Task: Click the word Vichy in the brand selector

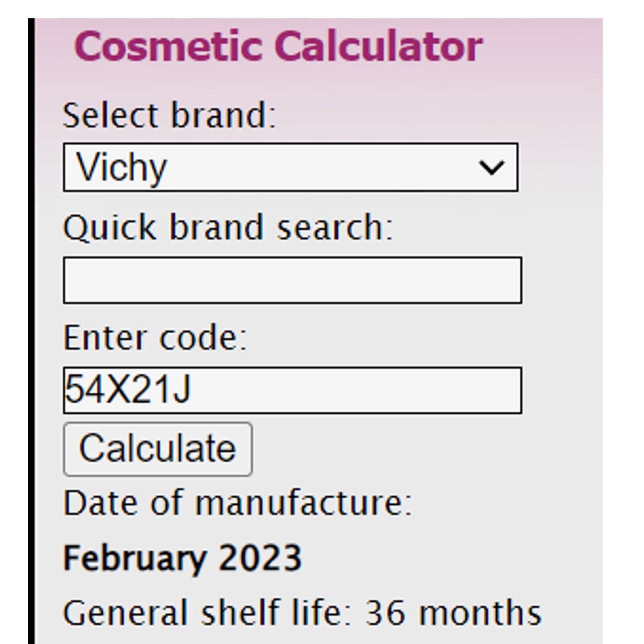Action: [x=121, y=168]
